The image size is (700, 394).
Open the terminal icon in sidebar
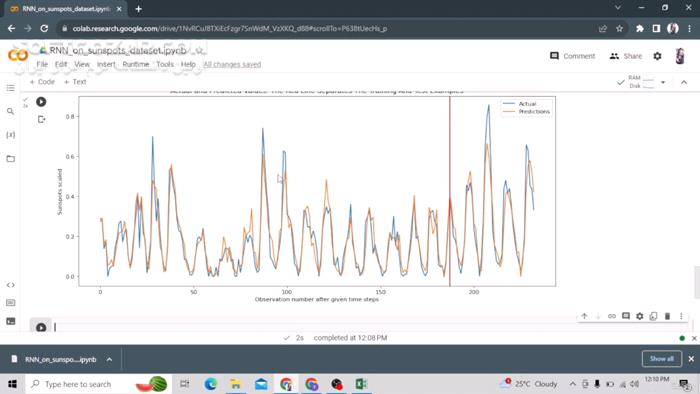11,321
